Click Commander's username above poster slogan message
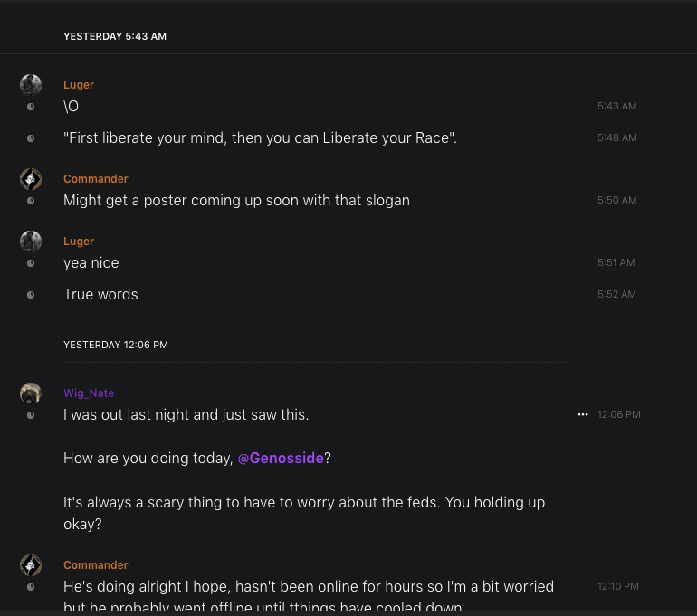 click(96, 179)
